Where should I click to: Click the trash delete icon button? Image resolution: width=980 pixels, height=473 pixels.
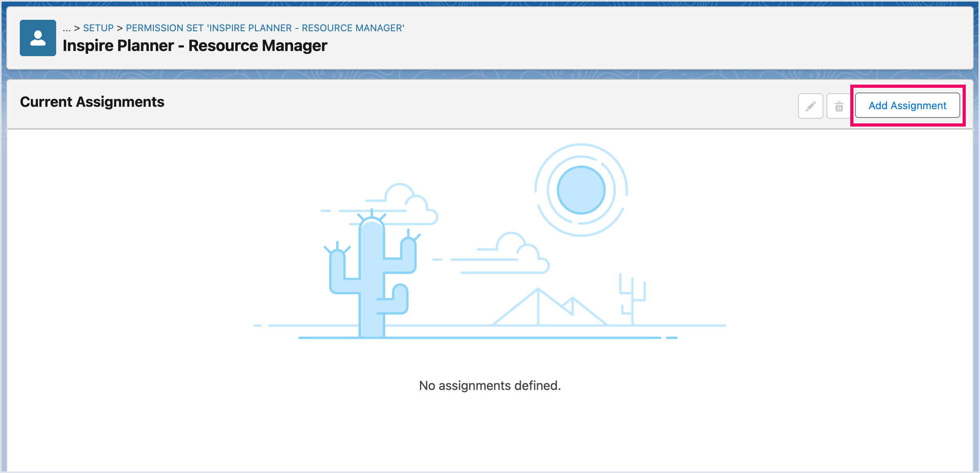pyautogui.click(x=839, y=106)
